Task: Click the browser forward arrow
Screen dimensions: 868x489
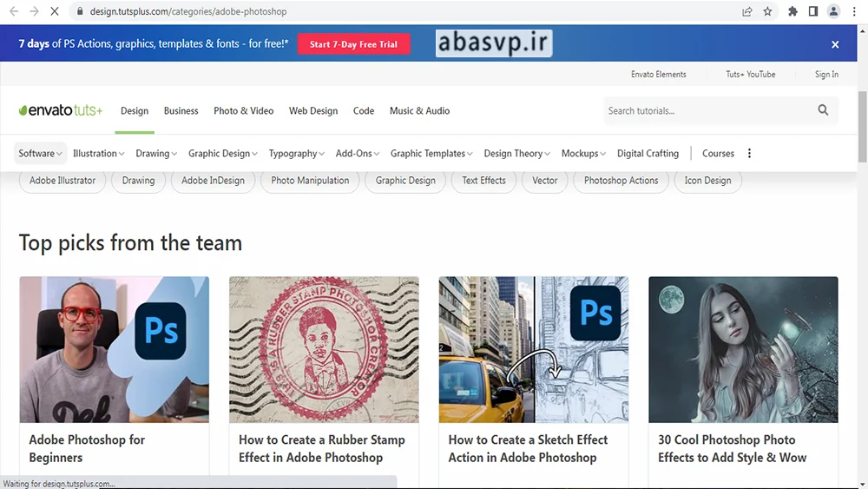Action: [x=35, y=11]
